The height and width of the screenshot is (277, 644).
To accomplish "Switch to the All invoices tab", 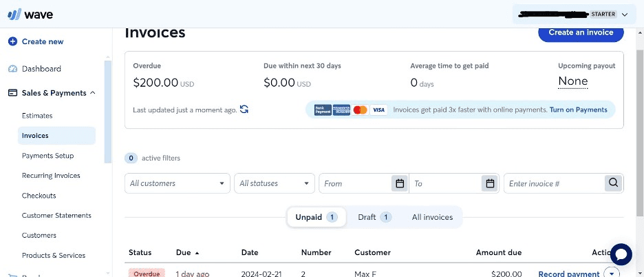I will (x=432, y=217).
